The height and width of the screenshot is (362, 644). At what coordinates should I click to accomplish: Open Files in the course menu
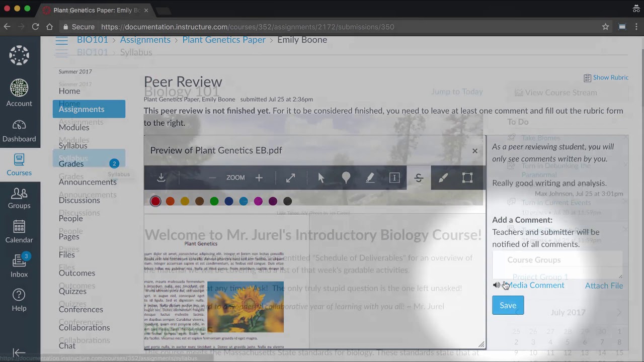pyautogui.click(x=66, y=254)
